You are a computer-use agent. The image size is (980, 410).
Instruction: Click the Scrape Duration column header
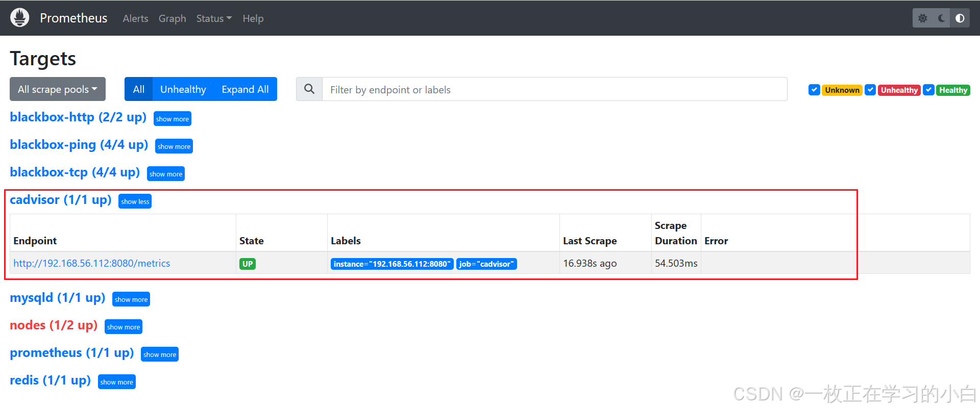[x=676, y=233]
